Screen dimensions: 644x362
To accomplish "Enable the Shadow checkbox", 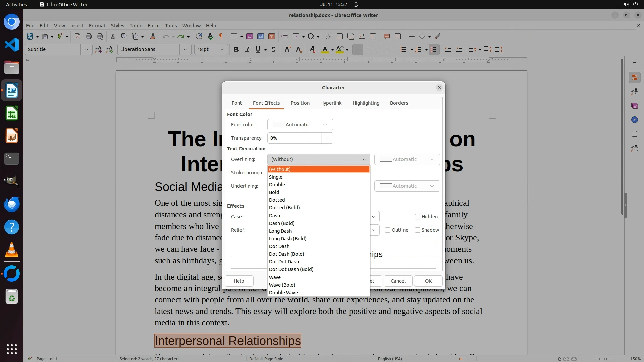I will pos(418,230).
